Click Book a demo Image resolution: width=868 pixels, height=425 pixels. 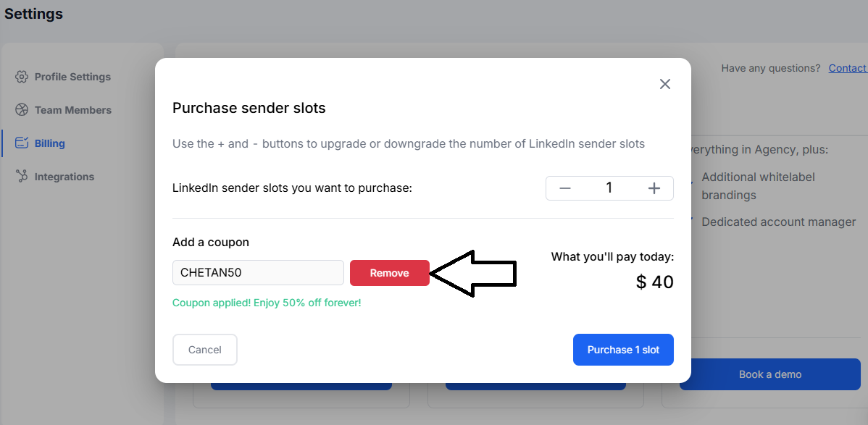[x=769, y=374]
